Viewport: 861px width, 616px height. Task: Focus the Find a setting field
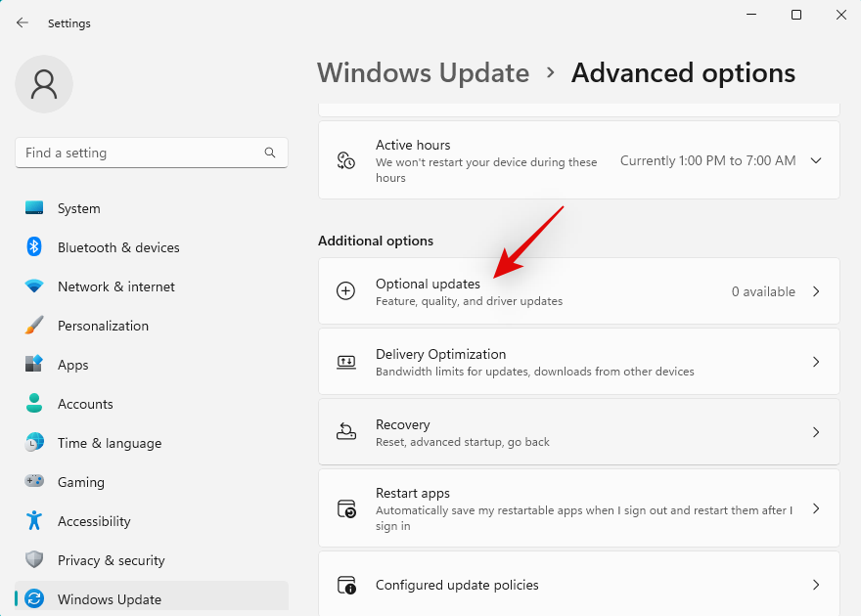tap(152, 153)
